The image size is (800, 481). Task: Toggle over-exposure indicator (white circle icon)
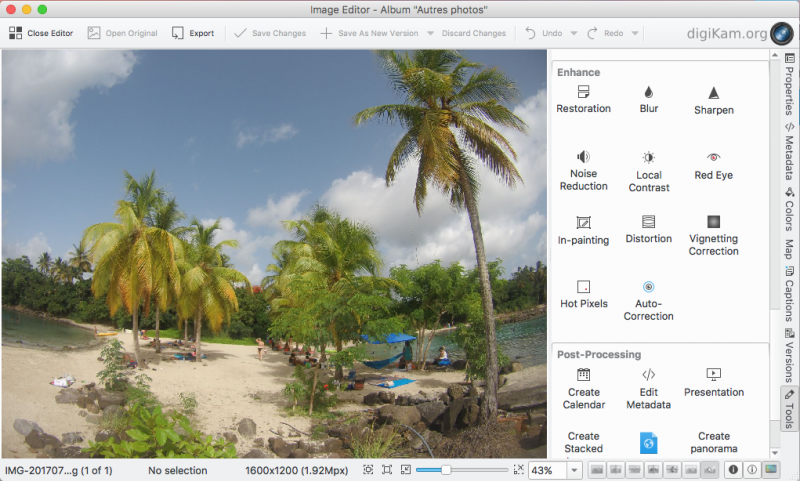(752, 470)
